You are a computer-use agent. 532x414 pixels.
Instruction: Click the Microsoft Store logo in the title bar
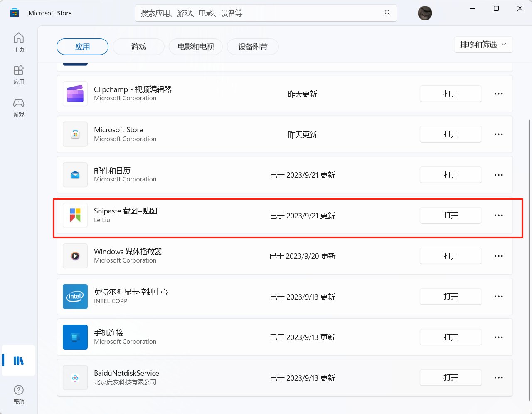click(15, 13)
